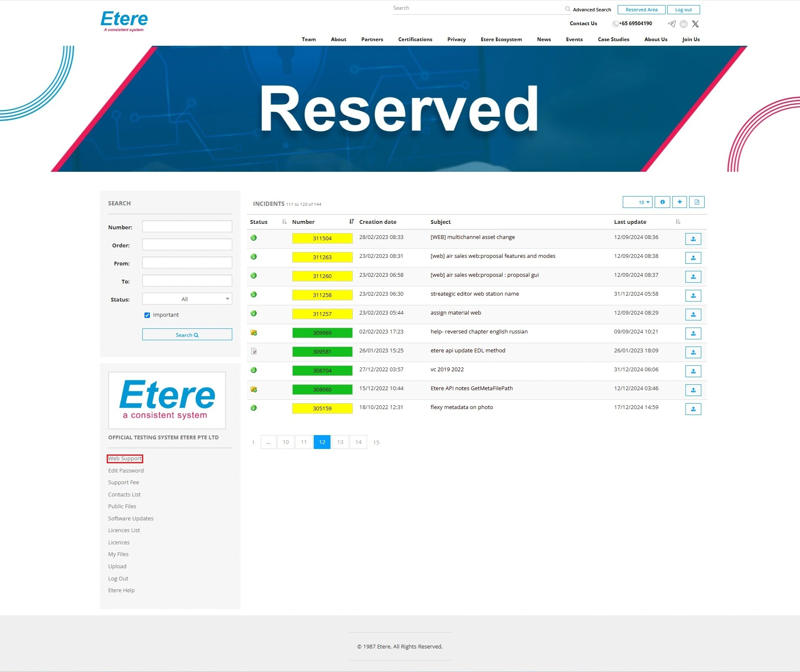This screenshot has height=672, width=800.
Task: Sort incidents by Last update column
Action: [678, 222]
